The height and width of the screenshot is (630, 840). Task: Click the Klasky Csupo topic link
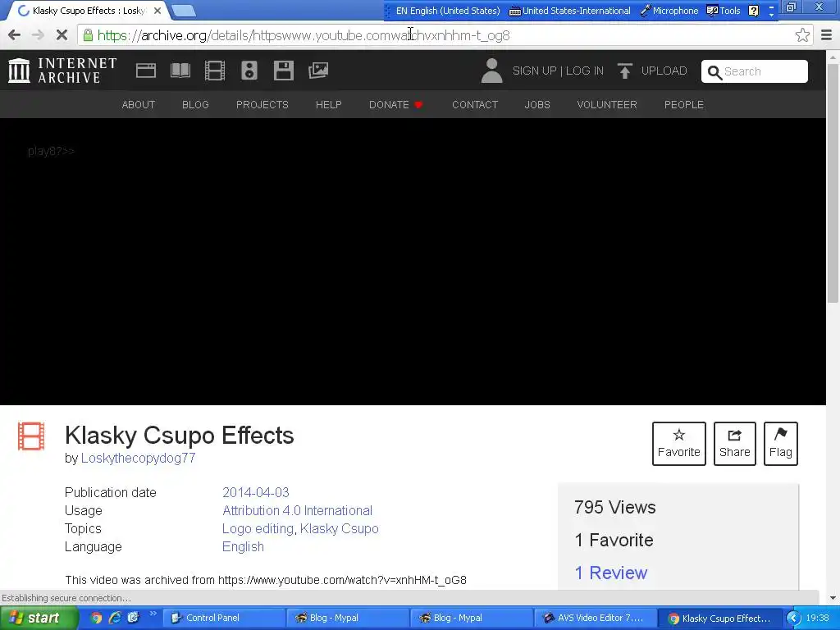click(339, 529)
